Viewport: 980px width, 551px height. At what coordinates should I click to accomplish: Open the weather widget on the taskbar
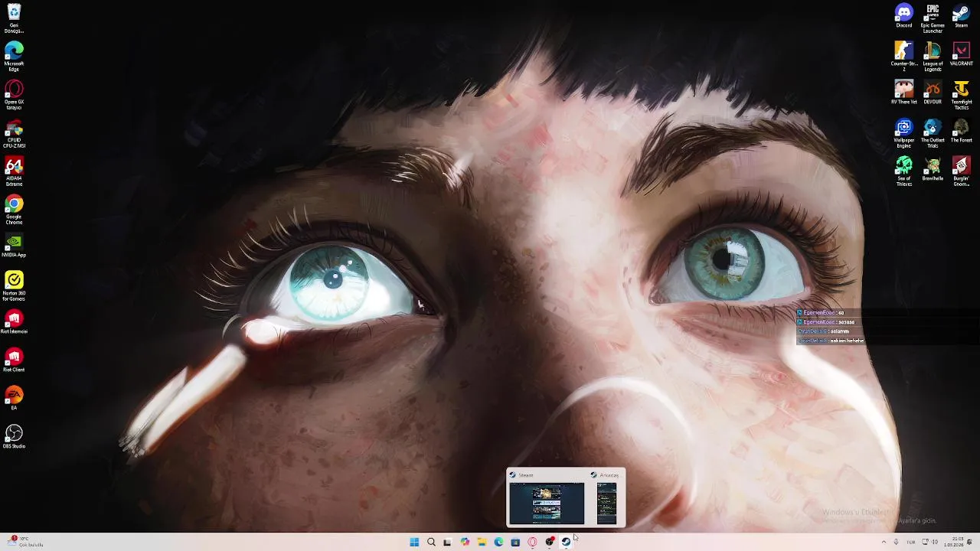(24, 542)
